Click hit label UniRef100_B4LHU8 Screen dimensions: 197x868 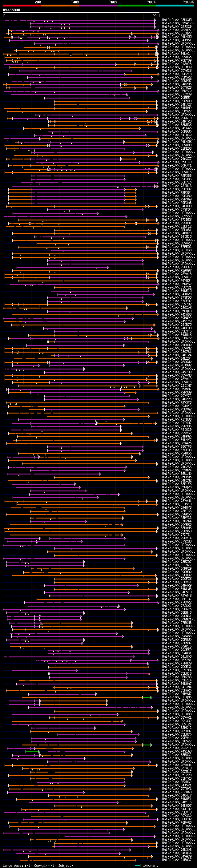tap(177, 206)
